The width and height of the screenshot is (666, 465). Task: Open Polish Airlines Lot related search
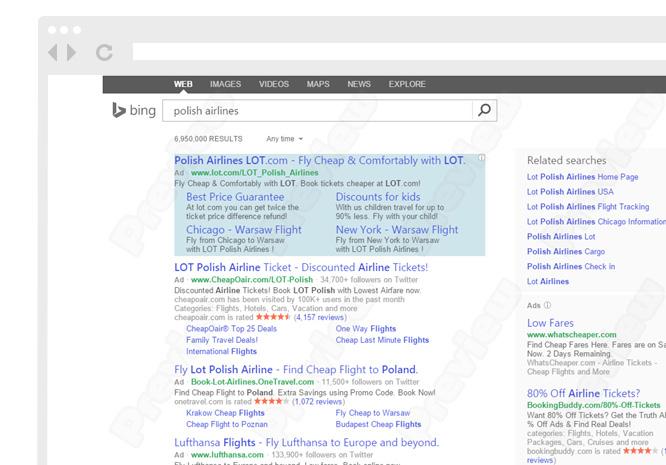[561, 237]
